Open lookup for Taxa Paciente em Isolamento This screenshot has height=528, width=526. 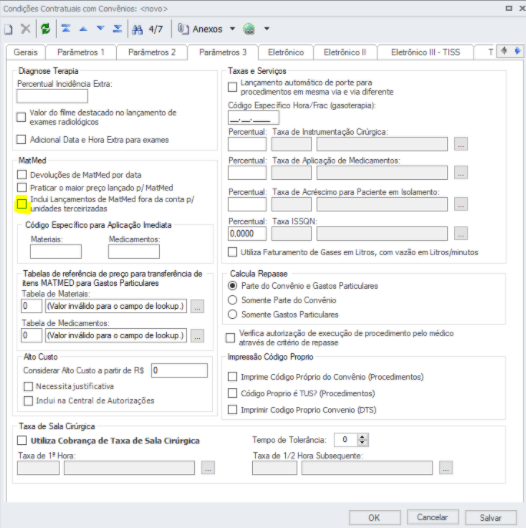click(461, 204)
